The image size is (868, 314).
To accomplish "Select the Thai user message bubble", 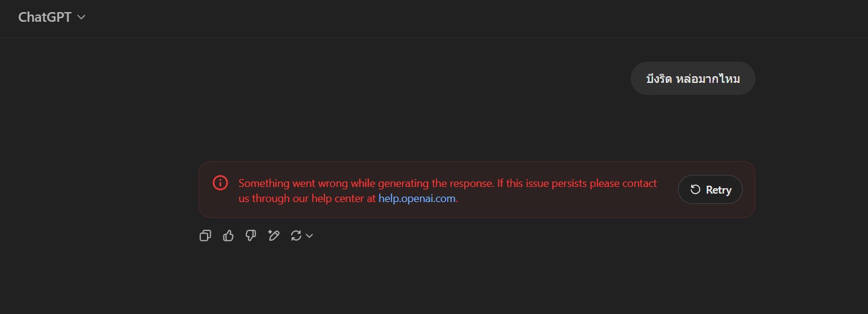I will pos(693,79).
